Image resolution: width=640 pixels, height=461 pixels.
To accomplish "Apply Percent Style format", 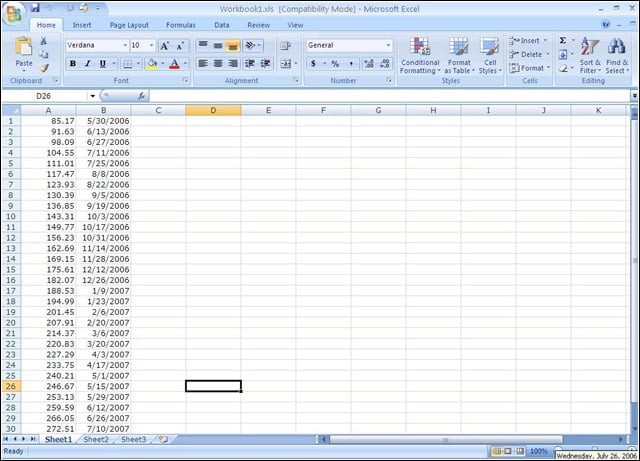I will click(x=335, y=64).
